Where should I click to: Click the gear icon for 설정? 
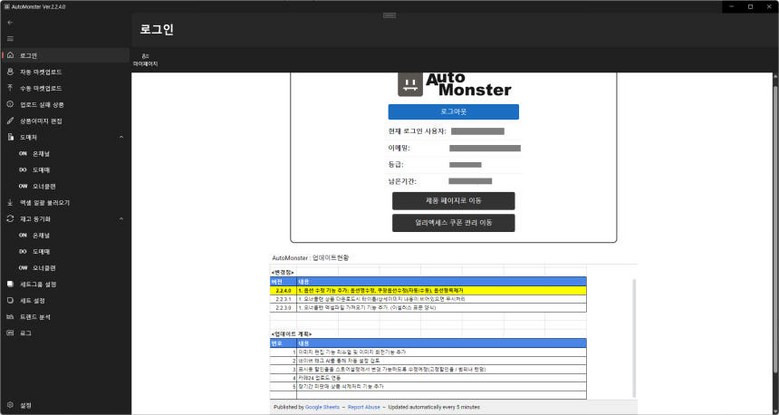(x=10, y=405)
